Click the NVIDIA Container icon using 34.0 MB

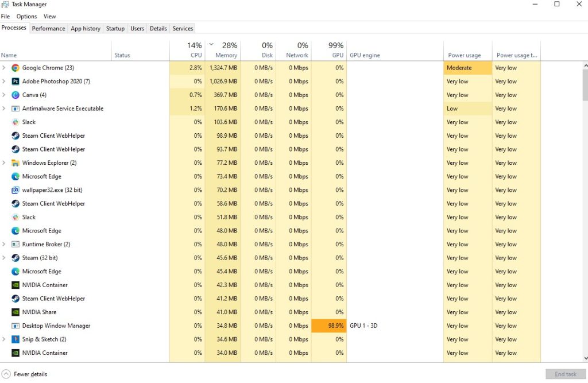pos(16,353)
